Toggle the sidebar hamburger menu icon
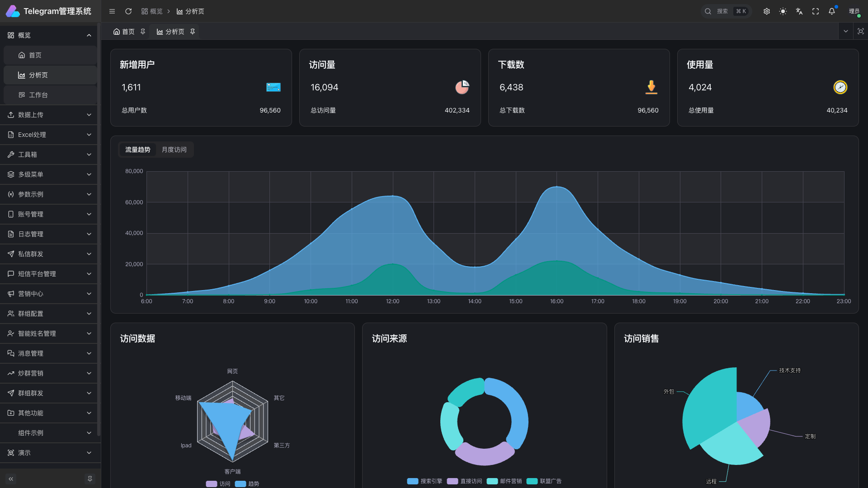Image resolution: width=868 pixels, height=488 pixels. click(x=112, y=11)
